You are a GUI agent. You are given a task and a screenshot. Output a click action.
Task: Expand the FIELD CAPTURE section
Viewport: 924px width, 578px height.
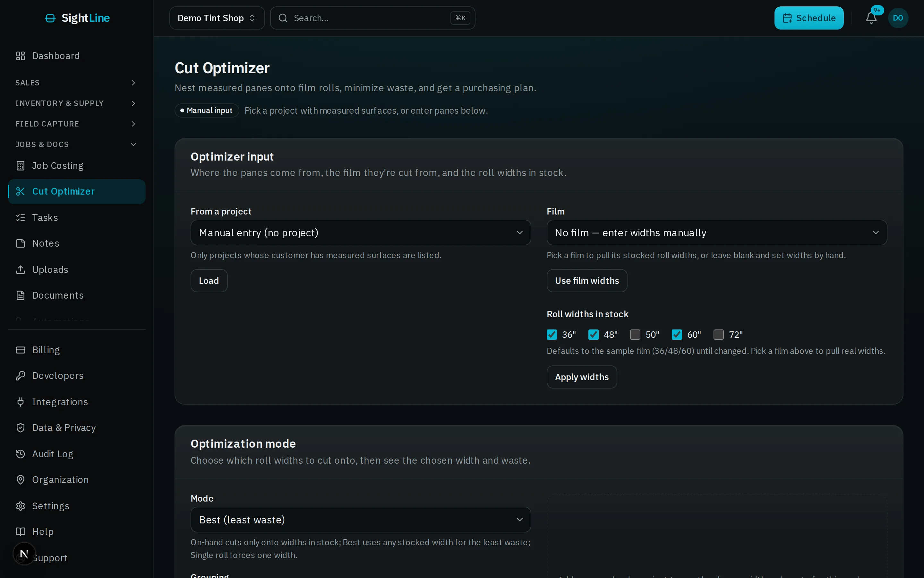pos(76,124)
